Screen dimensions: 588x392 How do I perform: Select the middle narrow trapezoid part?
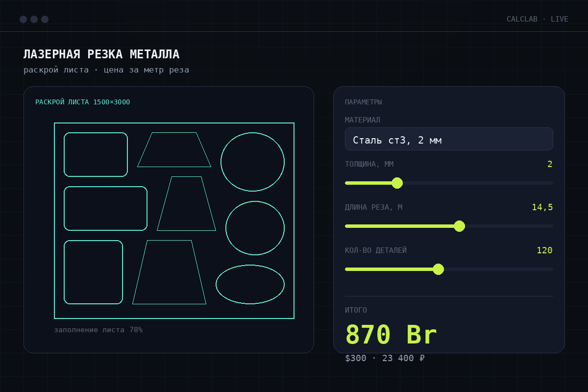click(x=186, y=203)
